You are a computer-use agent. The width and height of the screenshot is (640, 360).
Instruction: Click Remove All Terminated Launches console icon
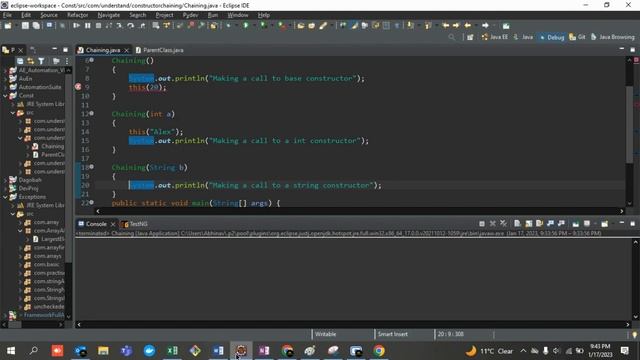pyautogui.click(x=503, y=224)
